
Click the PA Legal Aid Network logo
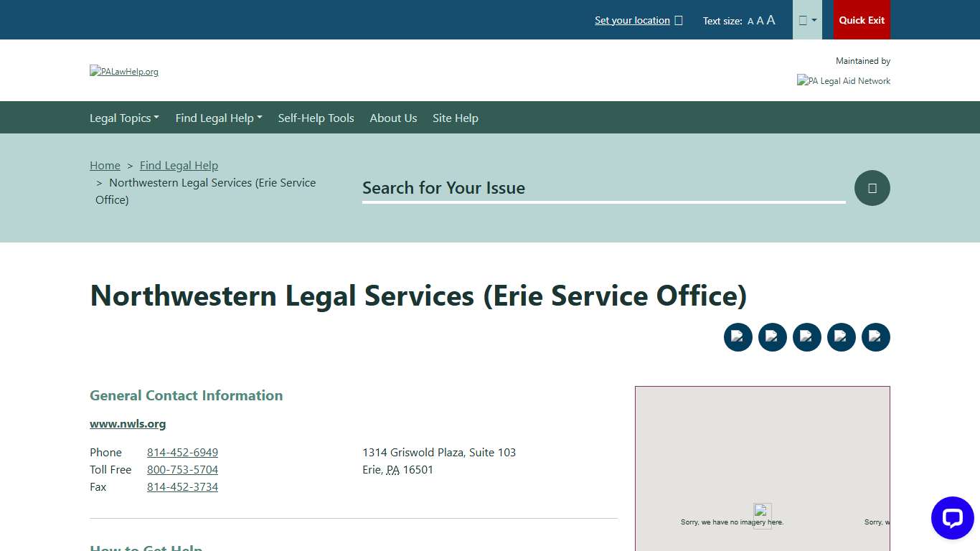tap(844, 80)
